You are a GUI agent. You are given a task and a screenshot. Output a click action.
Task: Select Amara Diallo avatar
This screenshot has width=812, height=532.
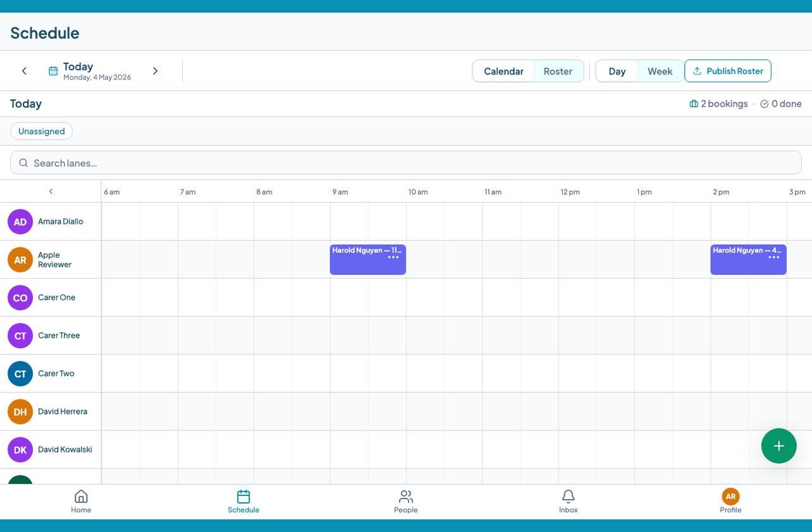click(20, 222)
